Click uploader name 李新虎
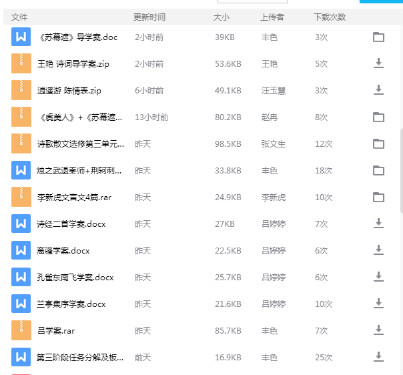Image resolution: width=403 pixels, height=375 pixels. click(x=274, y=197)
